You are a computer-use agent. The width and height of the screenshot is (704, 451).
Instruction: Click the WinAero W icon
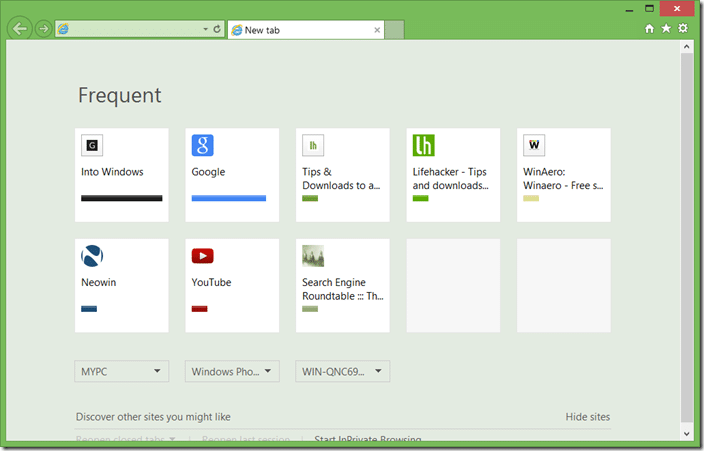534,145
